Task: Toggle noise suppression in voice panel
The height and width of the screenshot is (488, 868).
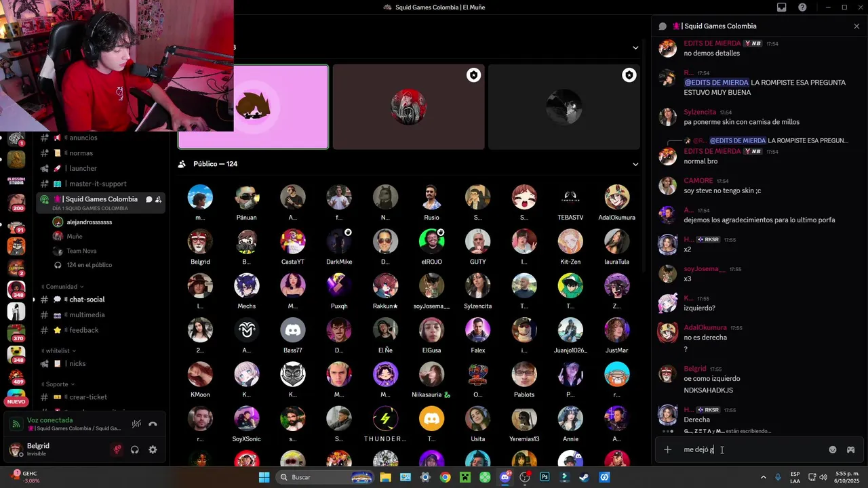Action: tap(136, 424)
